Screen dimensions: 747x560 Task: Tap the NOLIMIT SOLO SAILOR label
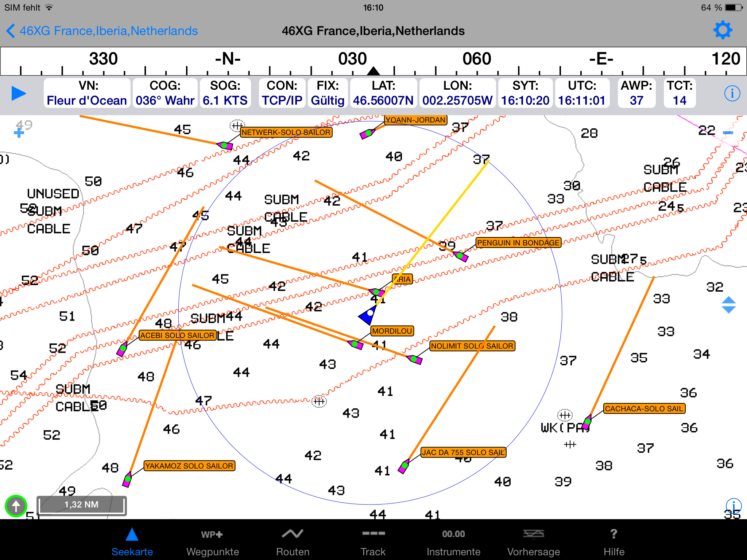pyautogui.click(x=472, y=346)
